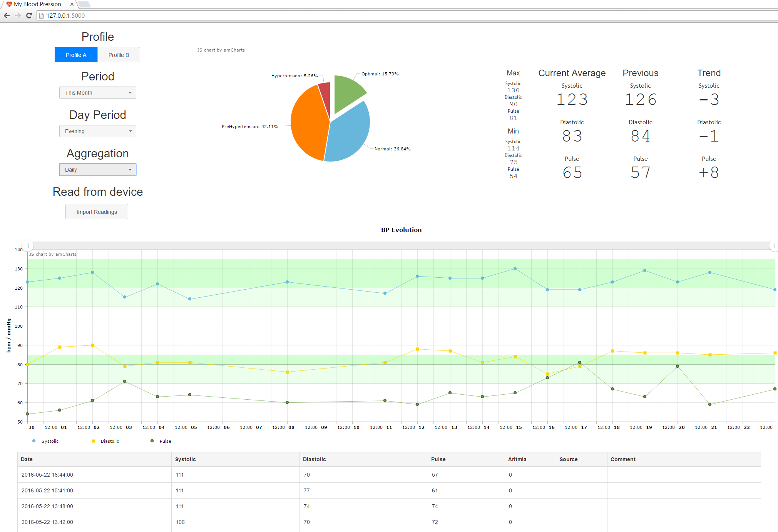Screen dimensions: 778x532
Task: Click the browser back arrow
Action: click(x=7, y=15)
